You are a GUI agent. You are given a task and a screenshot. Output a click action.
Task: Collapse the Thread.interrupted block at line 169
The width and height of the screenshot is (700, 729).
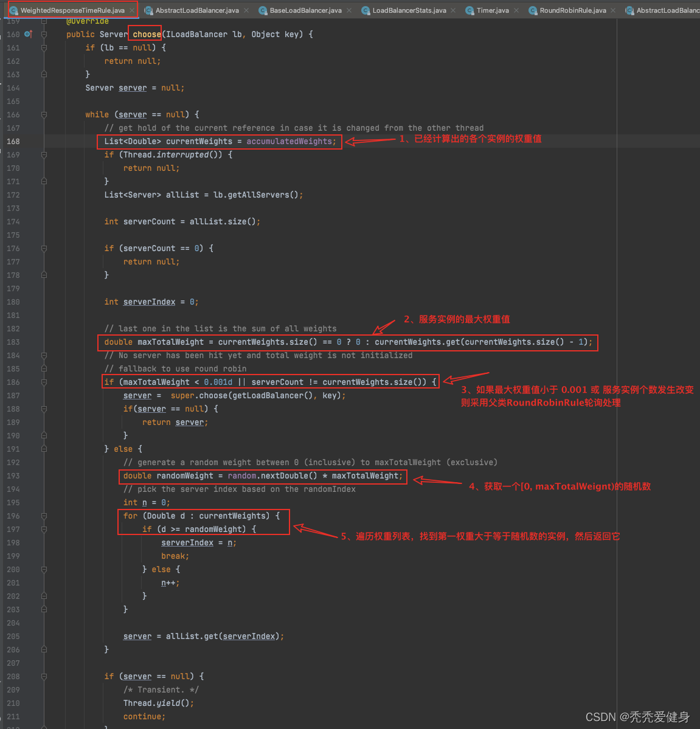44,154
